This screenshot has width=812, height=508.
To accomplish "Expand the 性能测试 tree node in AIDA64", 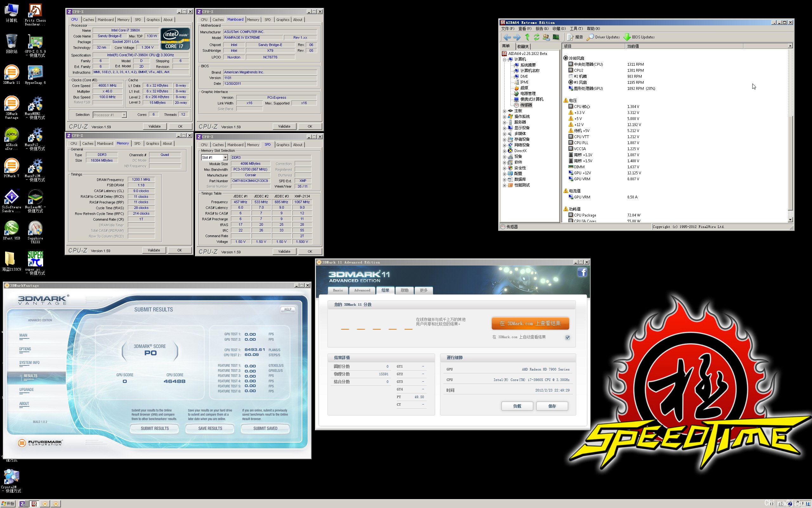I will pos(504,185).
